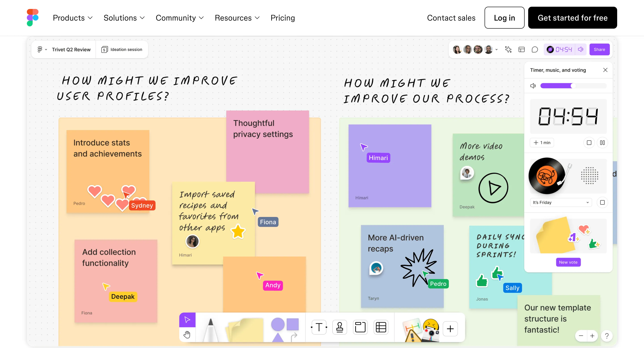Click the Figma logo in navbar
Viewport: 644px width, 348px height.
coord(32,17)
